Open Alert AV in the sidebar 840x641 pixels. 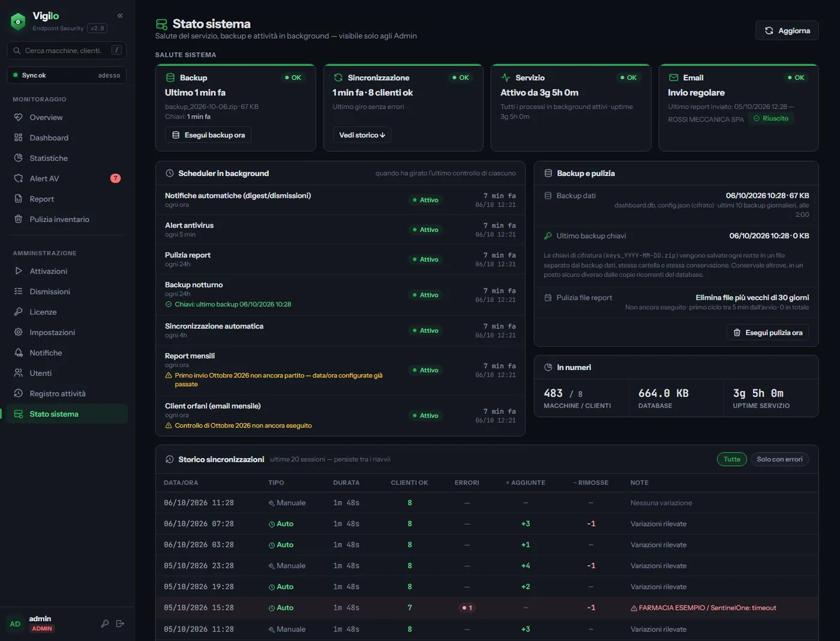67,179
